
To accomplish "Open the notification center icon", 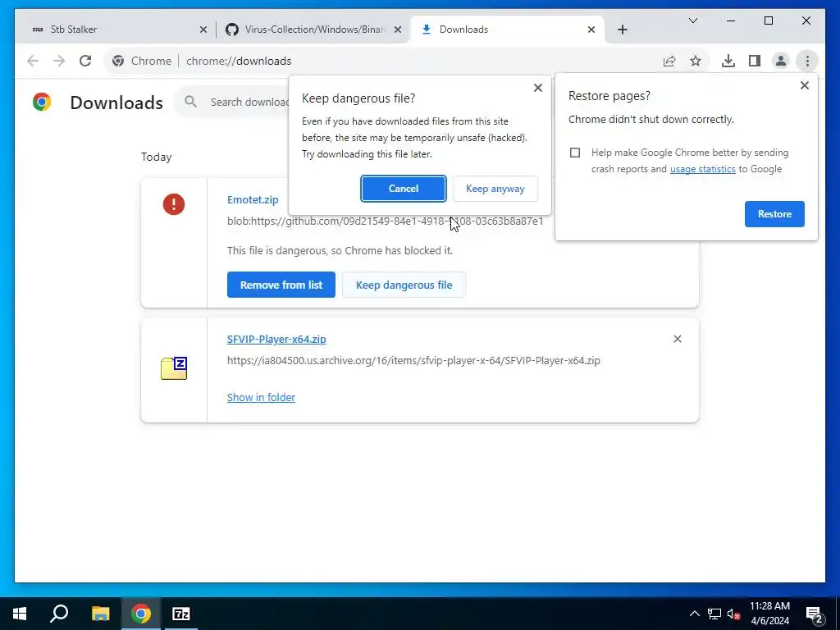I will 815,614.
